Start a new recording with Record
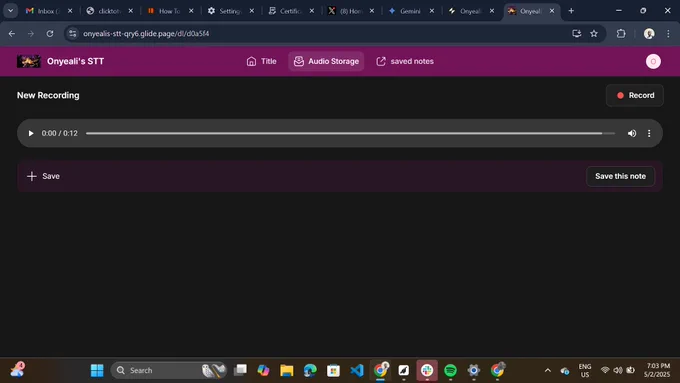Image resolution: width=680 pixels, height=383 pixels. click(634, 95)
